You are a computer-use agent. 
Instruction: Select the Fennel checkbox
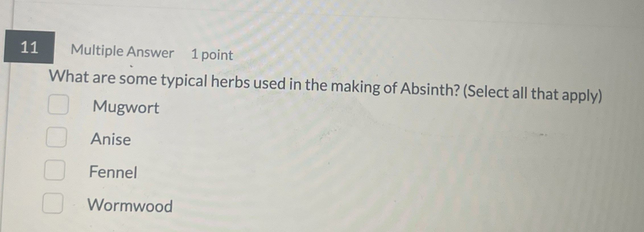coord(55,170)
